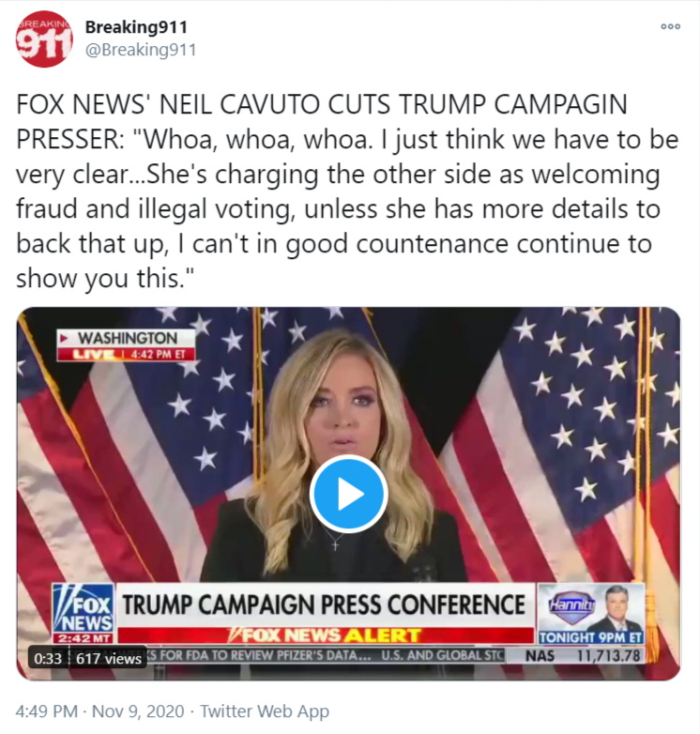This screenshot has width=700, height=734.
Task: Click the Tonight 9PM ET label
Action: 591,637
